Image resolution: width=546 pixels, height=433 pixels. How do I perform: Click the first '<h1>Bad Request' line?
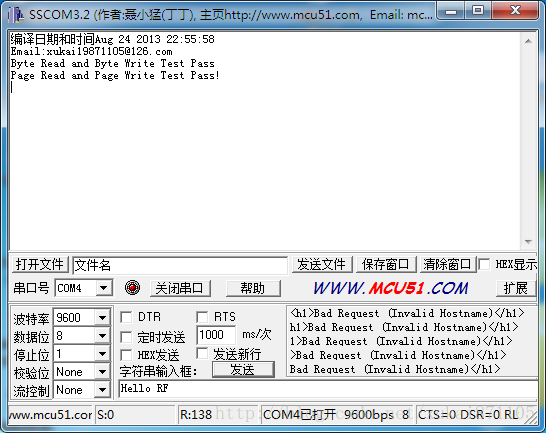pyautogui.click(x=407, y=313)
